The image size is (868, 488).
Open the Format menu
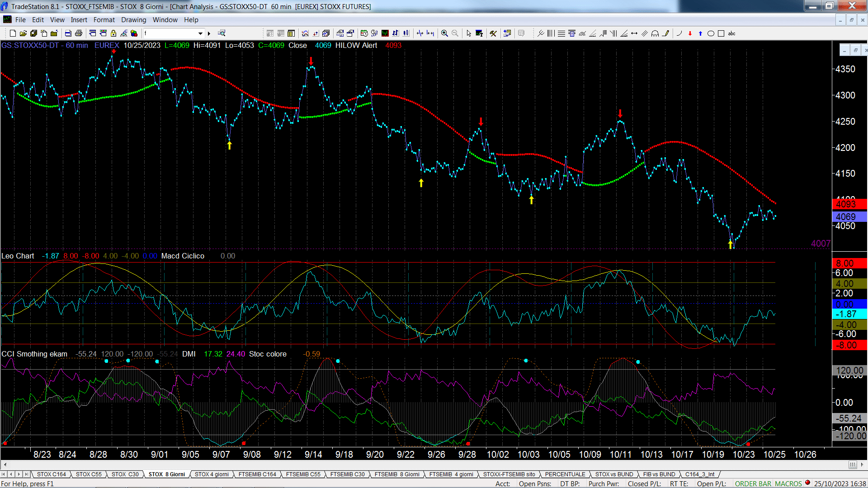[104, 20]
